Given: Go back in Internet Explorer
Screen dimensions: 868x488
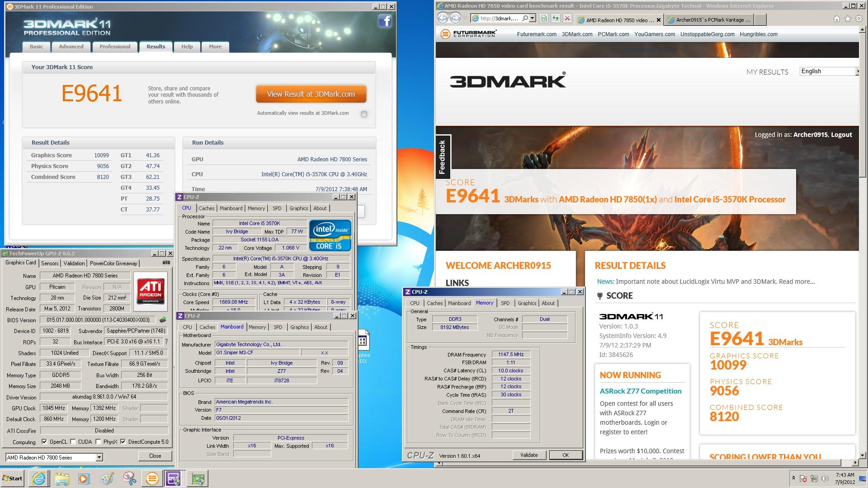Looking at the screenshot, I should pyautogui.click(x=443, y=18).
